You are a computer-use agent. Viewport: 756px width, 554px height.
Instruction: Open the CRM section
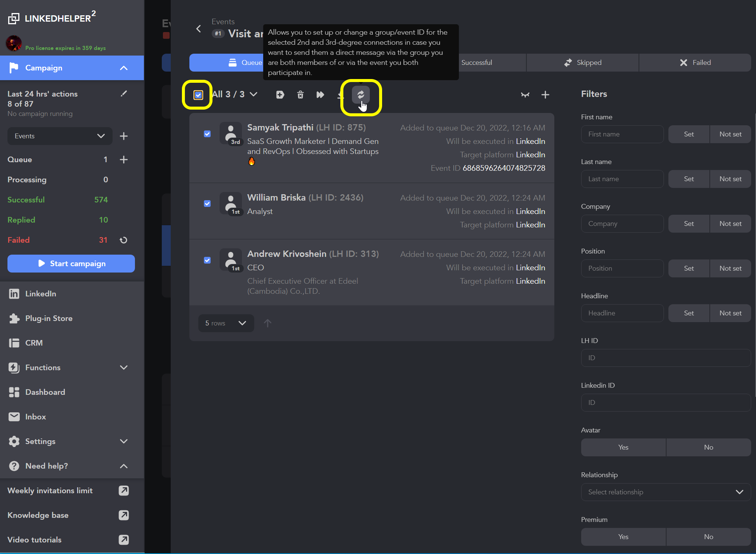pos(72,343)
